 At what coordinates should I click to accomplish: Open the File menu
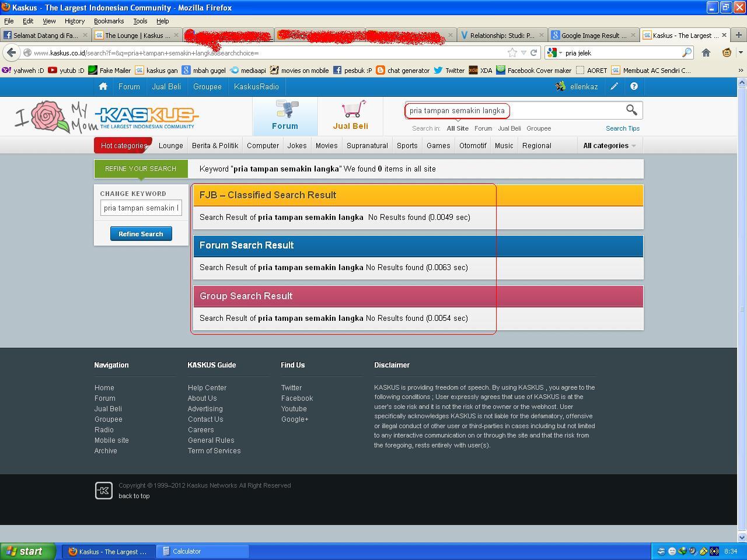(9, 21)
